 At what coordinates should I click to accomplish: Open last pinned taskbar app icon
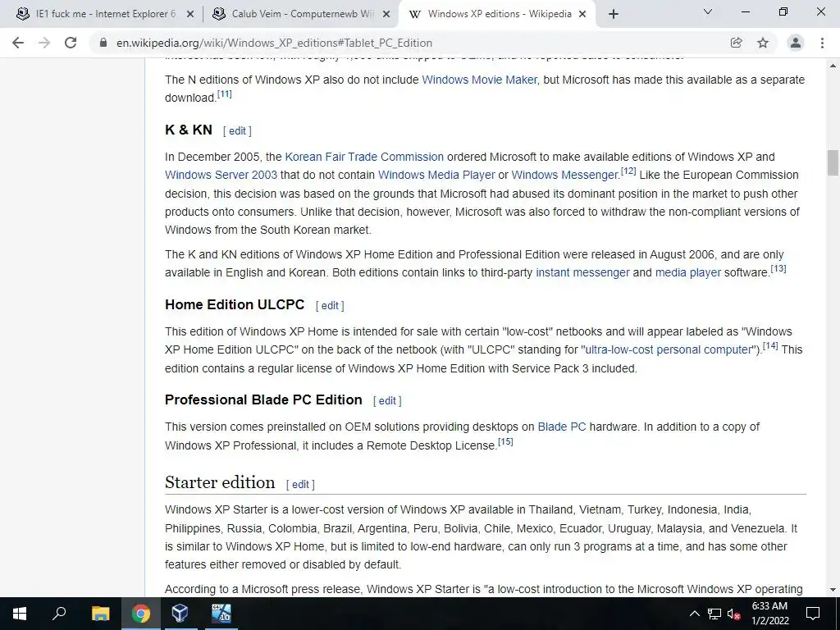220,614
